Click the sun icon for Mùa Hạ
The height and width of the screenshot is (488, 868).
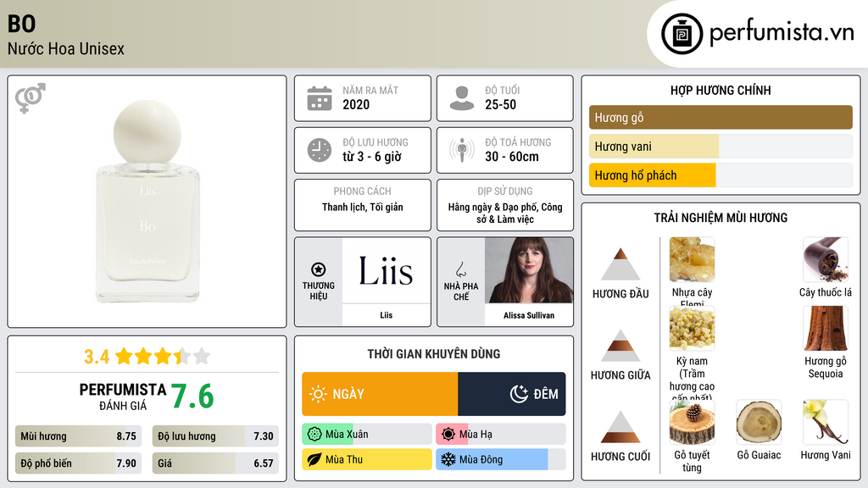448,435
